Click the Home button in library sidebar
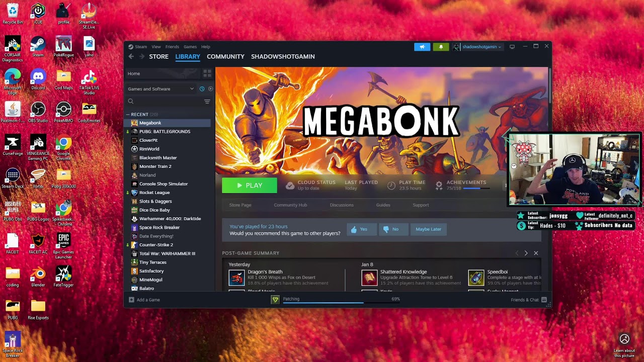This screenshot has height=362, width=644. (x=162, y=73)
